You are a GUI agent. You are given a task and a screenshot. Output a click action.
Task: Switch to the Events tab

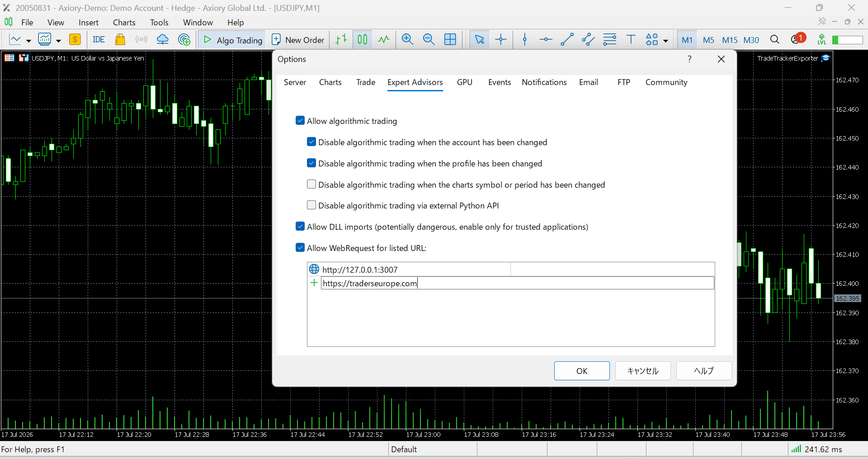pos(500,82)
